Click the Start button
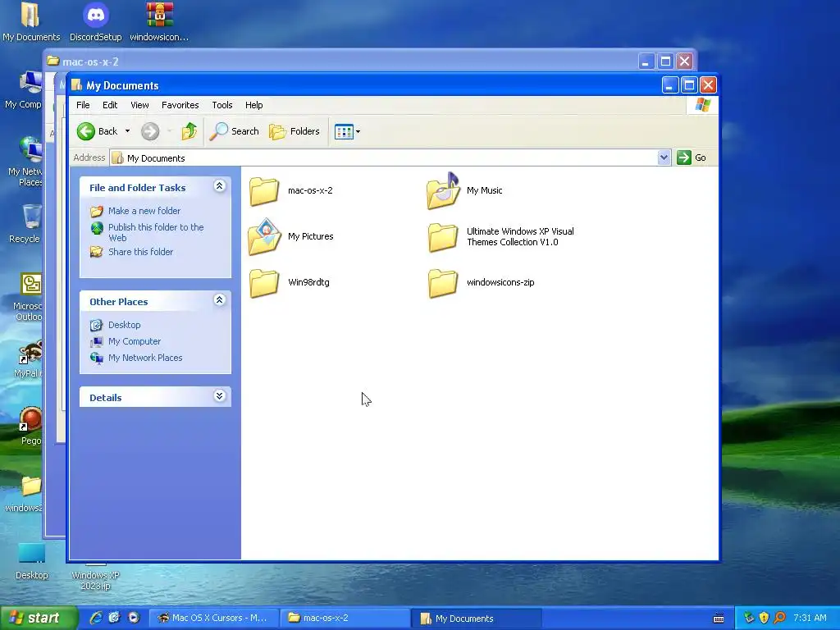Image resolution: width=840 pixels, height=630 pixels. coord(38,618)
